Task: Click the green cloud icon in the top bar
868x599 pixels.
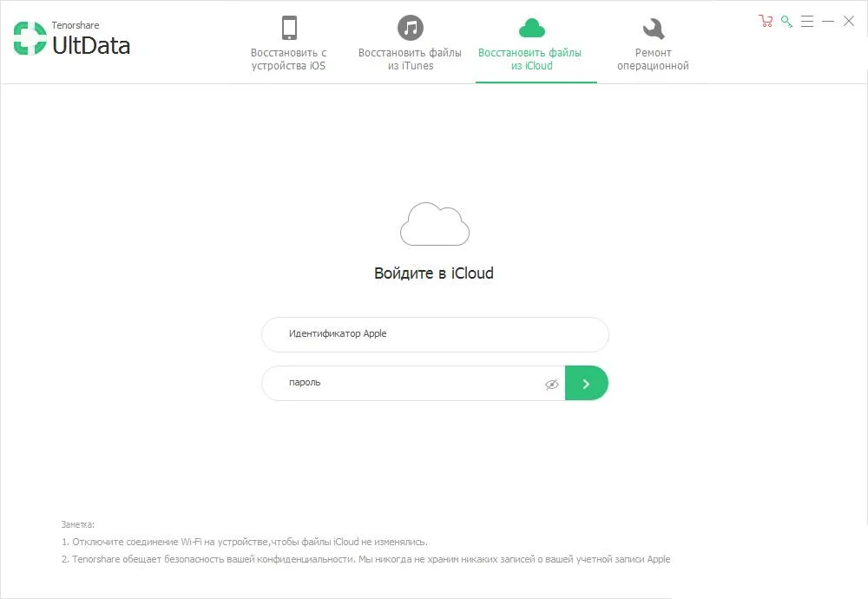Action: click(531, 29)
